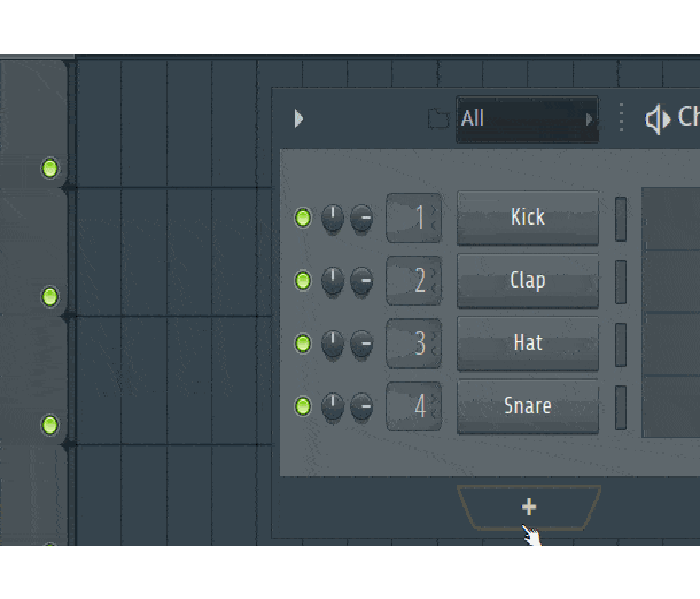Screen dimensions: 700x599
Task: Click the Snare step sequencer pad area
Action: pyautogui.click(x=671, y=407)
